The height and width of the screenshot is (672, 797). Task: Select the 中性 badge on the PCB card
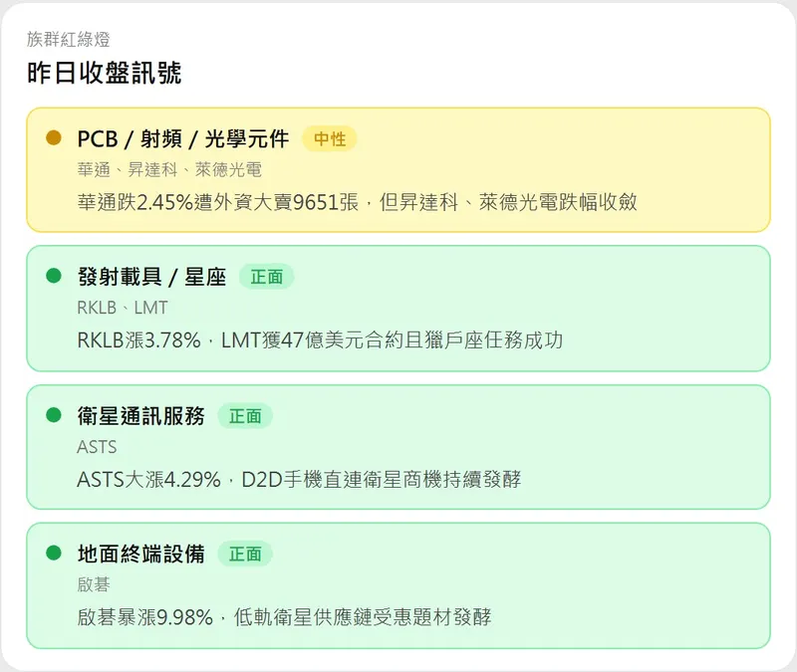330,139
